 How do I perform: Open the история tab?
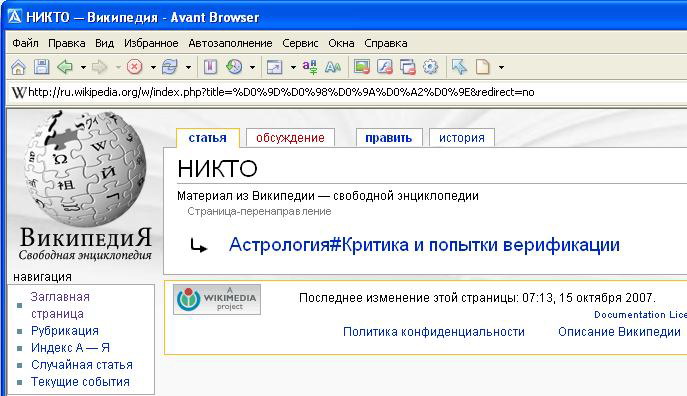pos(462,138)
